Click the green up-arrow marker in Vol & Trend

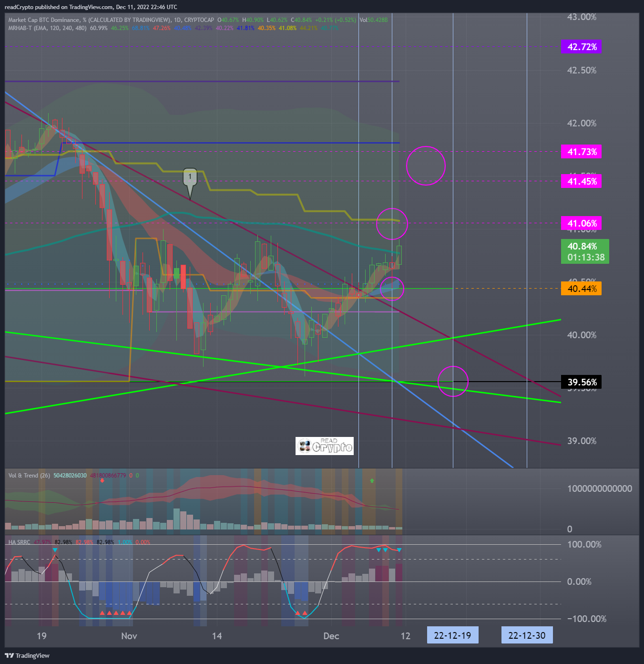372,481
